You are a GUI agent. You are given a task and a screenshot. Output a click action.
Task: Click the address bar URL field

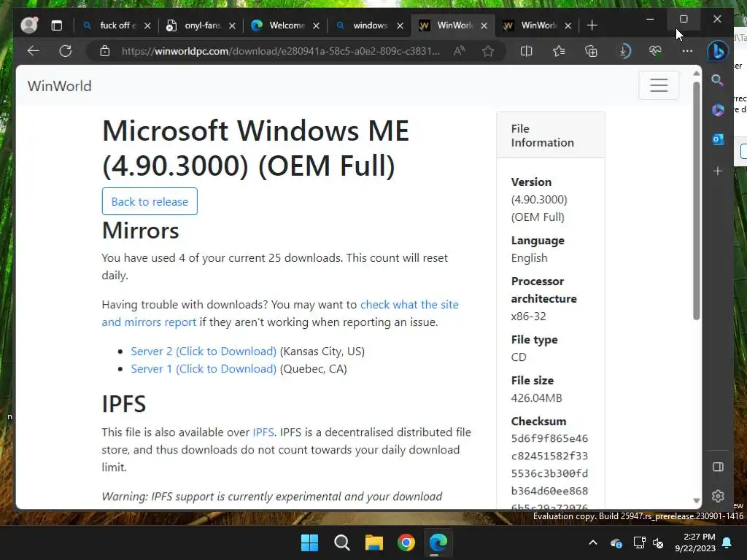(280, 51)
